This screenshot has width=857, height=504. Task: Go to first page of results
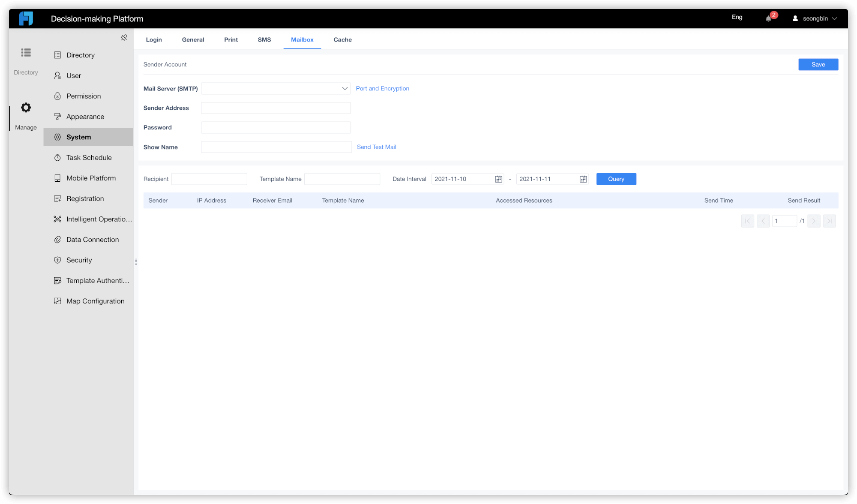pyautogui.click(x=748, y=221)
